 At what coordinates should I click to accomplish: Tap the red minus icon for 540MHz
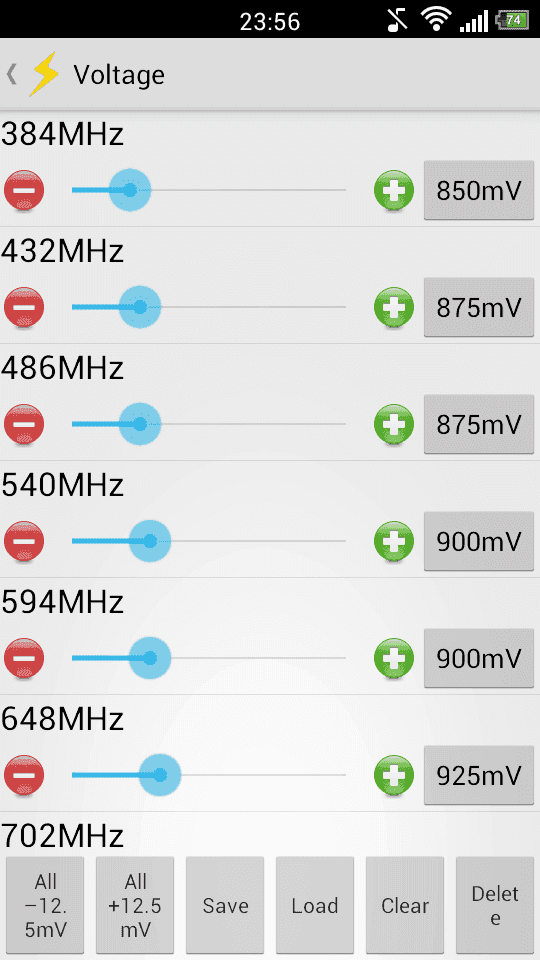tap(24, 541)
